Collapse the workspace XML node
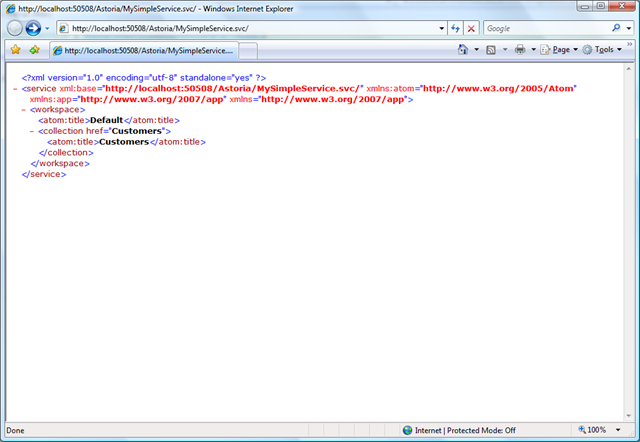The width and height of the screenshot is (640, 442). [24, 110]
